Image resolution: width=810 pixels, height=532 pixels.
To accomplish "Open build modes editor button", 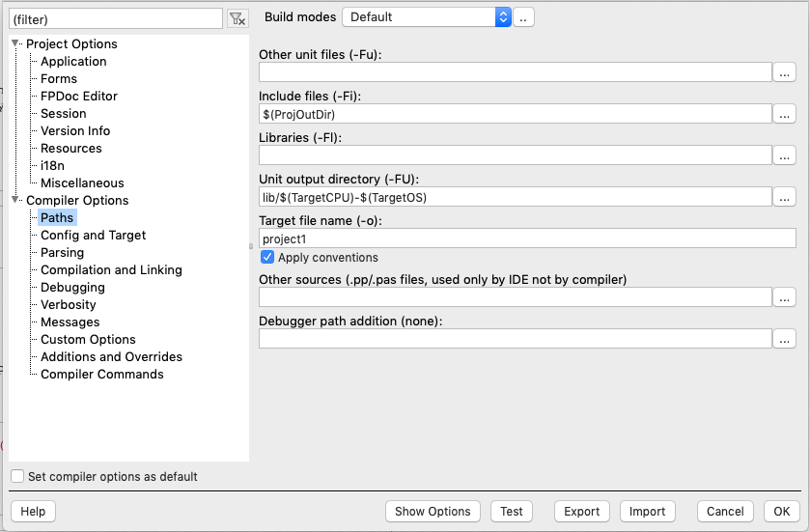I will pos(523,17).
